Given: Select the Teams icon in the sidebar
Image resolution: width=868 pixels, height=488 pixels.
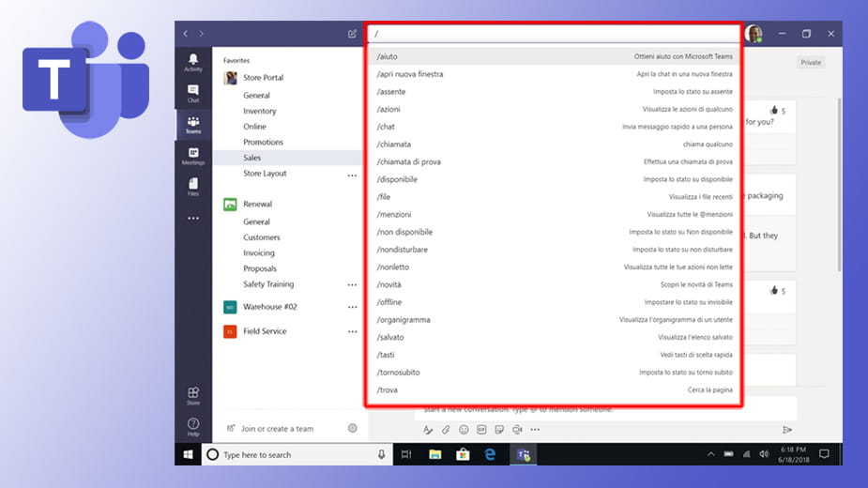Looking at the screenshot, I should [193, 125].
